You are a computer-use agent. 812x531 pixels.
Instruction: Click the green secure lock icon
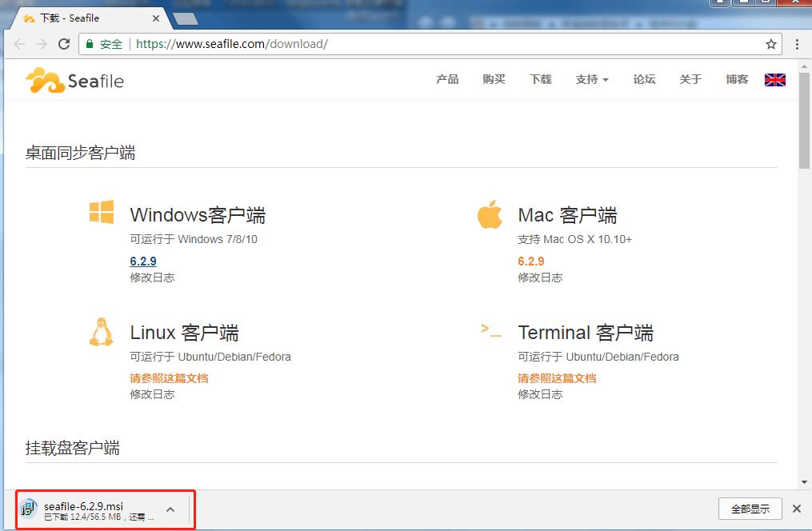click(x=89, y=44)
